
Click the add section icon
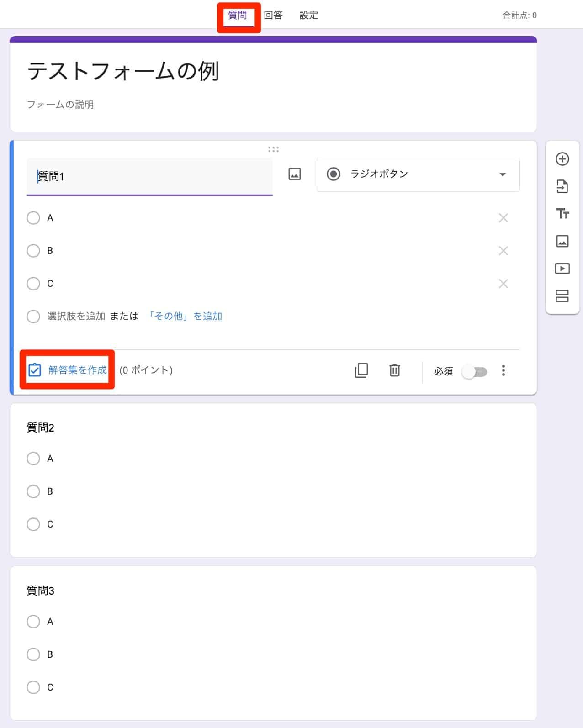click(x=562, y=296)
